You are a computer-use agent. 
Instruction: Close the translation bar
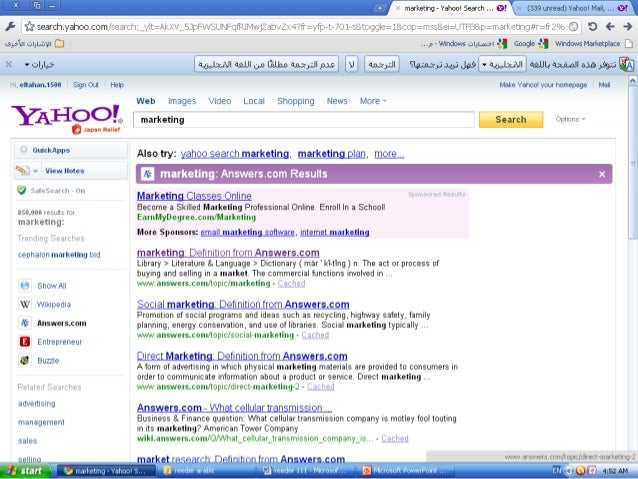[9, 64]
